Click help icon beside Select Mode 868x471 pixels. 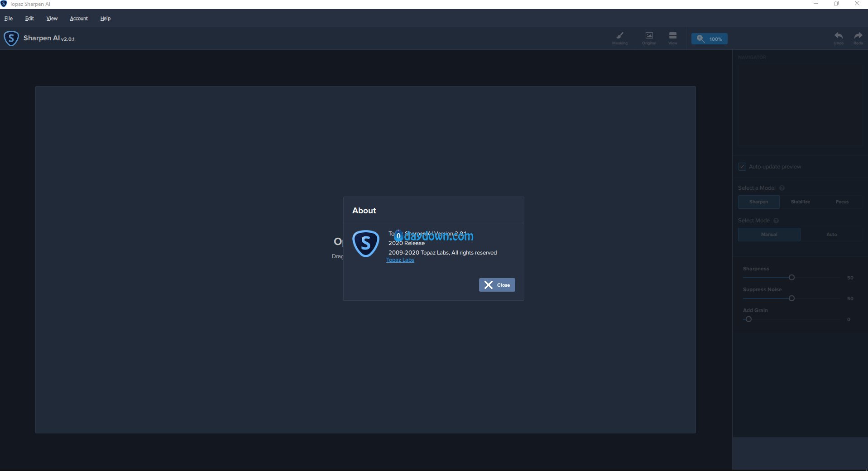tap(776, 221)
